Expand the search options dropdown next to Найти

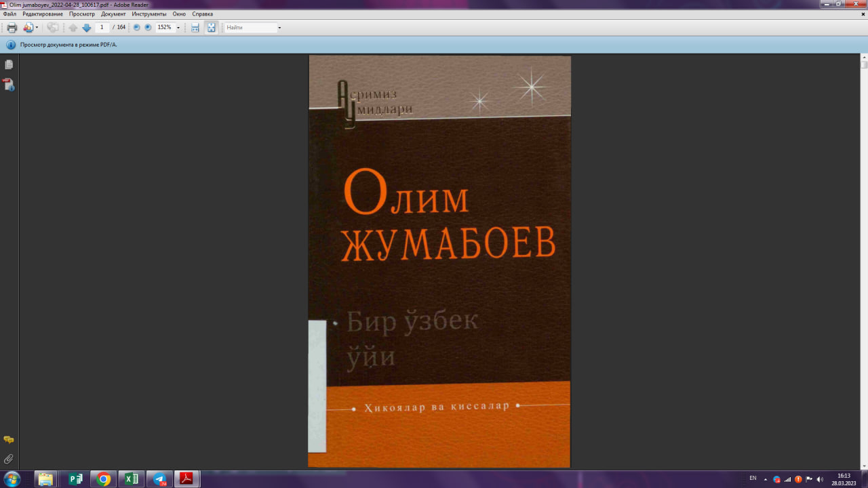[x=279, y=28]
